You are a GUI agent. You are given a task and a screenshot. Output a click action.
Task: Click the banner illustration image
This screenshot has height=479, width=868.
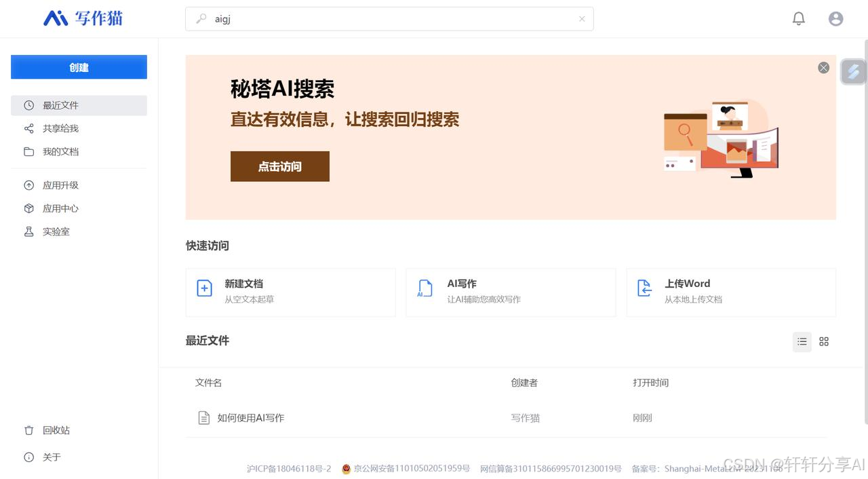click(722, 138)
